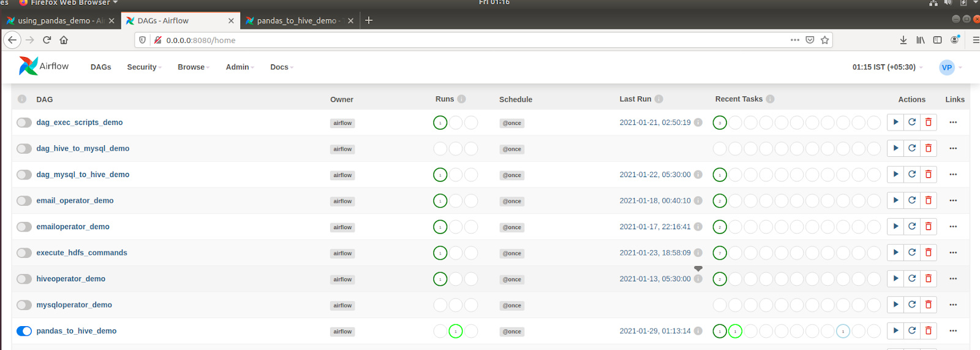Refresh the dag_mysql_to_hive_demo DAG
The height and width of the screenshot is (350, 980).
(x=912, y=175)
